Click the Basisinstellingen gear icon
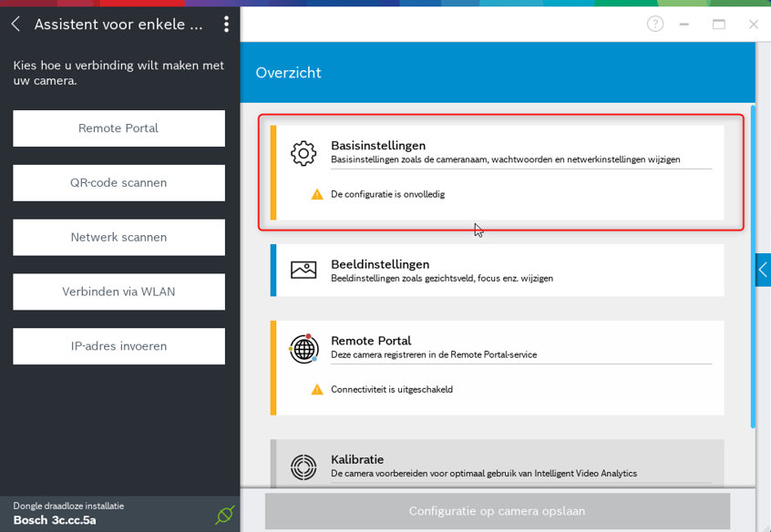This screenshot has height=532, width=771. coord(303,153)
